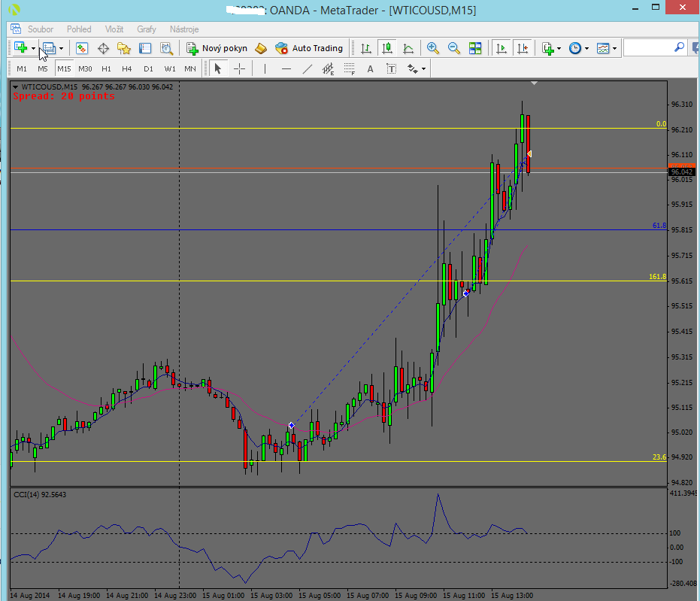Select the W1 timeframe
700x601 pixels.
(x=170, y=68)
